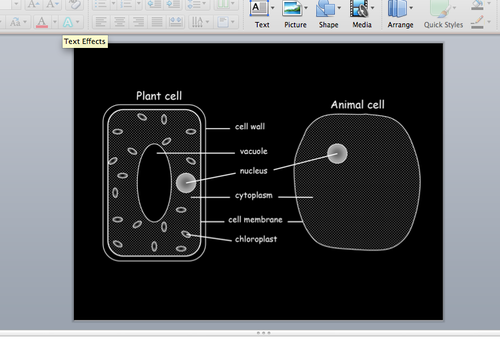Select the Plant cell title text

tap(159, 96)
